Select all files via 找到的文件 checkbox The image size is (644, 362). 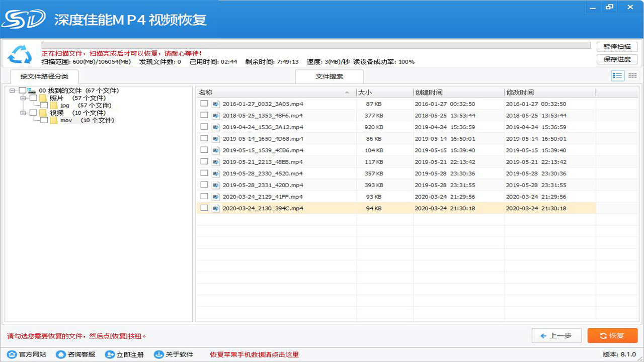coord(23,90)
